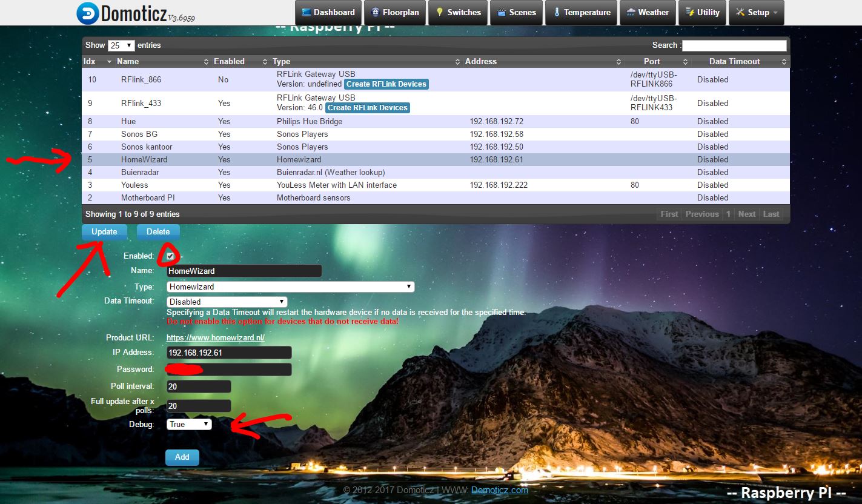Click page 1 pagination button

click(728, 214)
